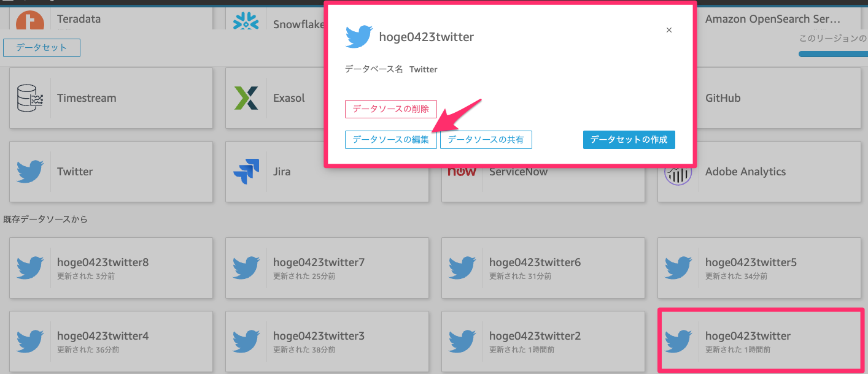This screenshot has height=374, width=868.
Task: Select the Twitter data source bird icon
Action: [30, 172]
